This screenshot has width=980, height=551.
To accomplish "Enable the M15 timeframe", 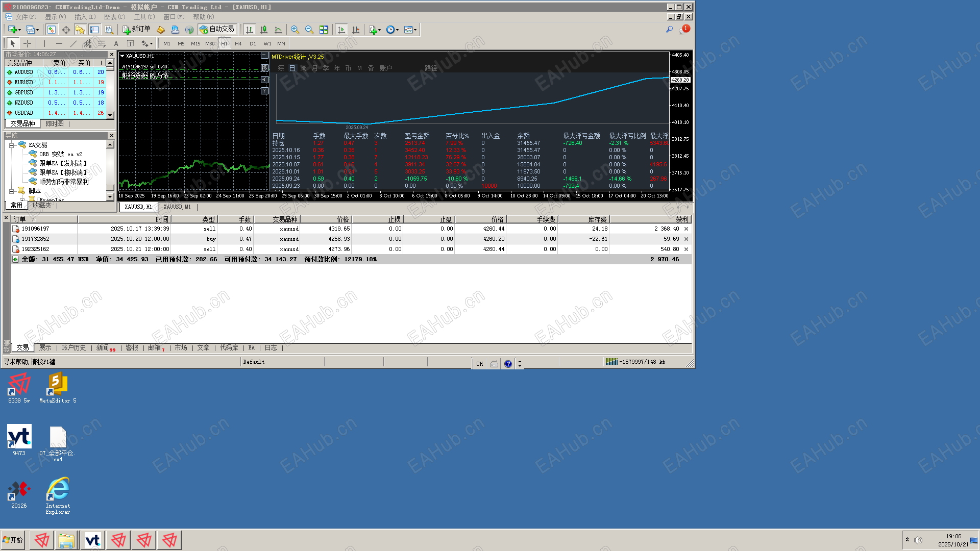I will 195,43.
